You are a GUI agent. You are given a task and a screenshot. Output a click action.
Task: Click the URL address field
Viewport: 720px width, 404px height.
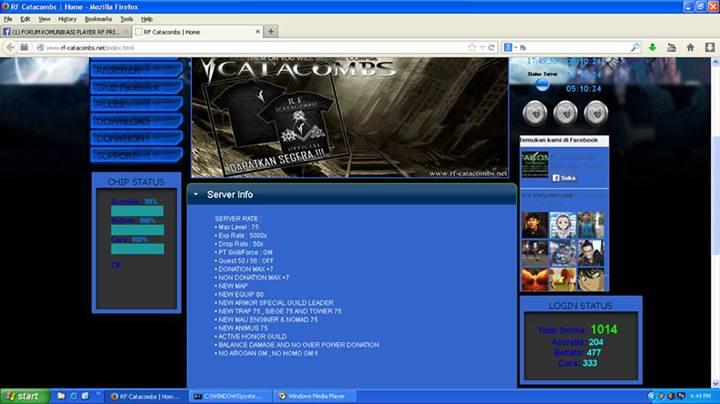coord(253,47)
